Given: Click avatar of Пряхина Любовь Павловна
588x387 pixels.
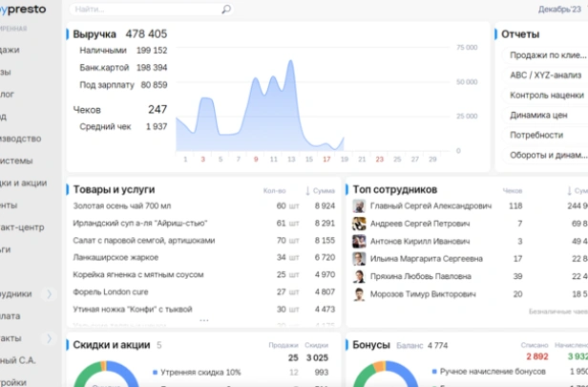Looking at the screenshot, I should click(x=360, y=276).
